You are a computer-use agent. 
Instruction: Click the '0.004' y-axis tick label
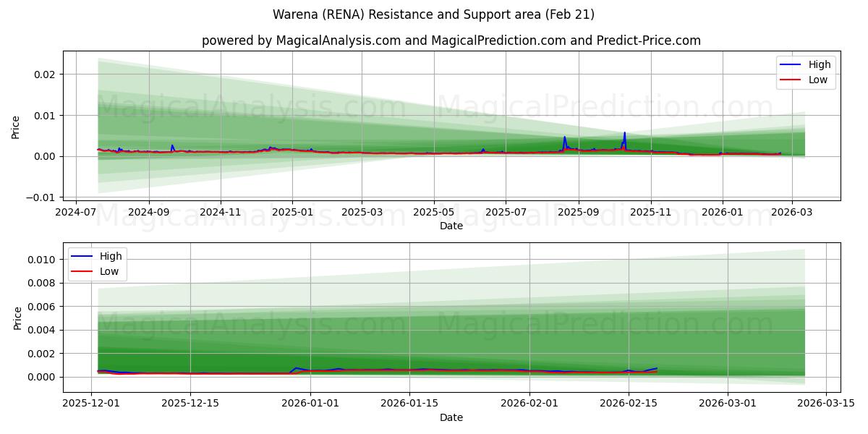coord(43,331)
